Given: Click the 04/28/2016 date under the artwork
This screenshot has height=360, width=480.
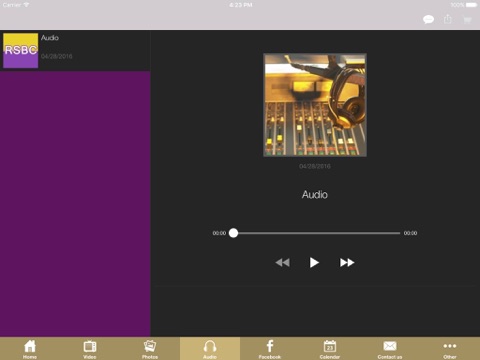Looking at the screenshot, I should click(315, 166).
